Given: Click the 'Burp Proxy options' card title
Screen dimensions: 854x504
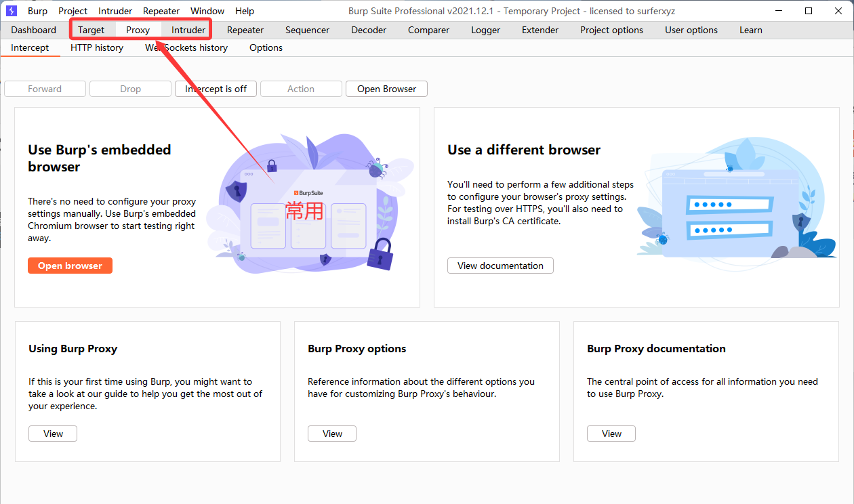Looking at the screenshot, I should point(357,349).
